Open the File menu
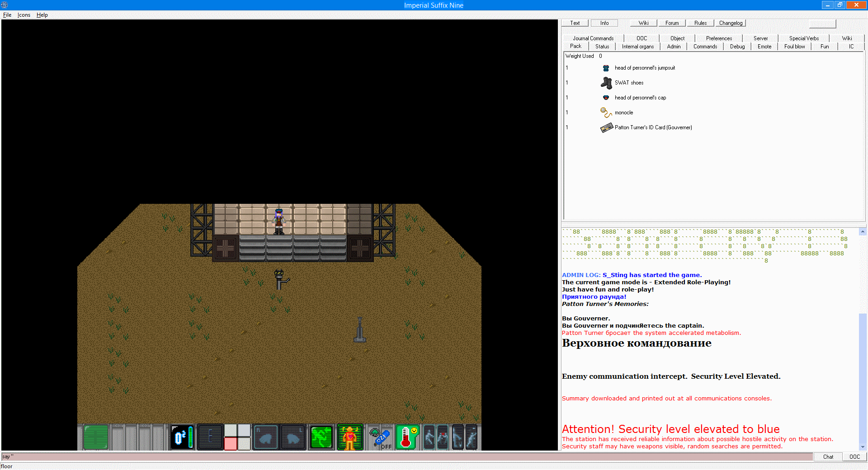The image size is (868, 470). coord(7,15)
